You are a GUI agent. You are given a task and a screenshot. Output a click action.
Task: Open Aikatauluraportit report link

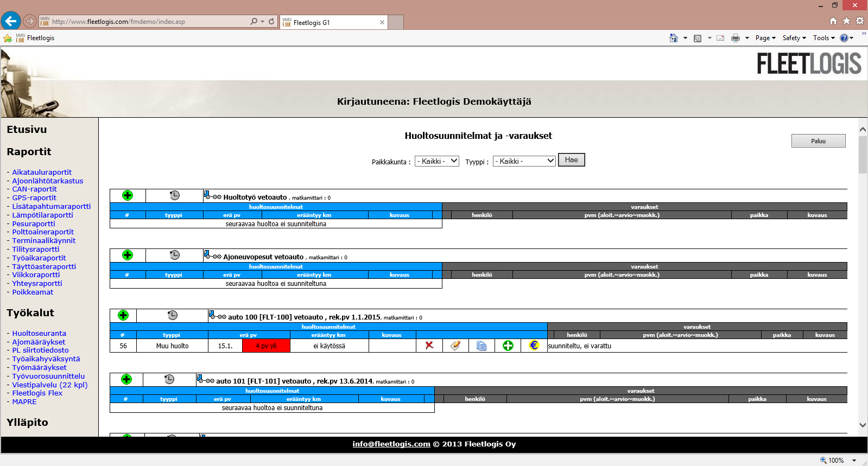tap(42, 172)
